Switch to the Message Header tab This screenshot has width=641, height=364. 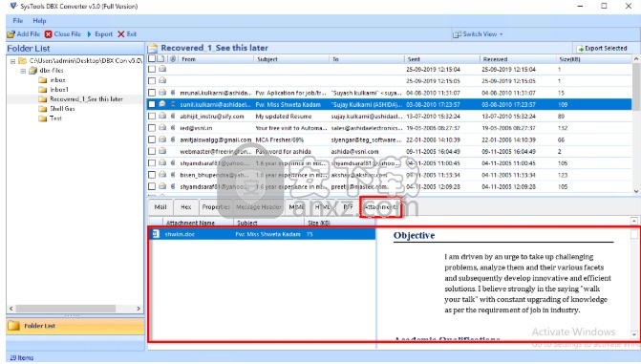259,207
